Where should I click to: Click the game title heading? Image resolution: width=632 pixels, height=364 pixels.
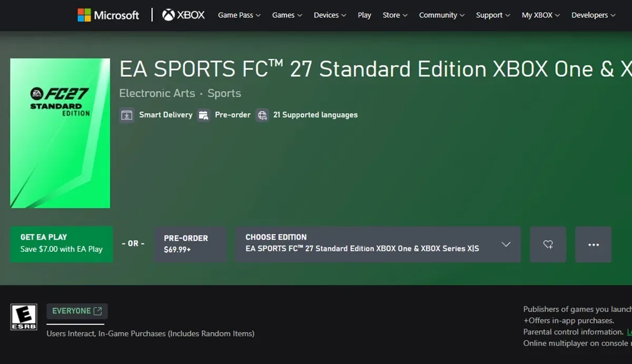(376, 69)
